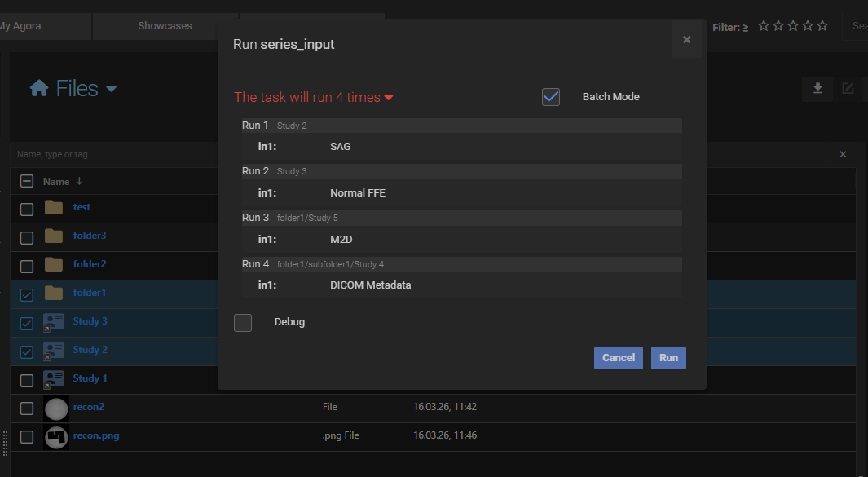Viewport: 868px width, 477px height.
Task: Expand 'The task will run 4 times' details
Action: (x=389, y=96)
